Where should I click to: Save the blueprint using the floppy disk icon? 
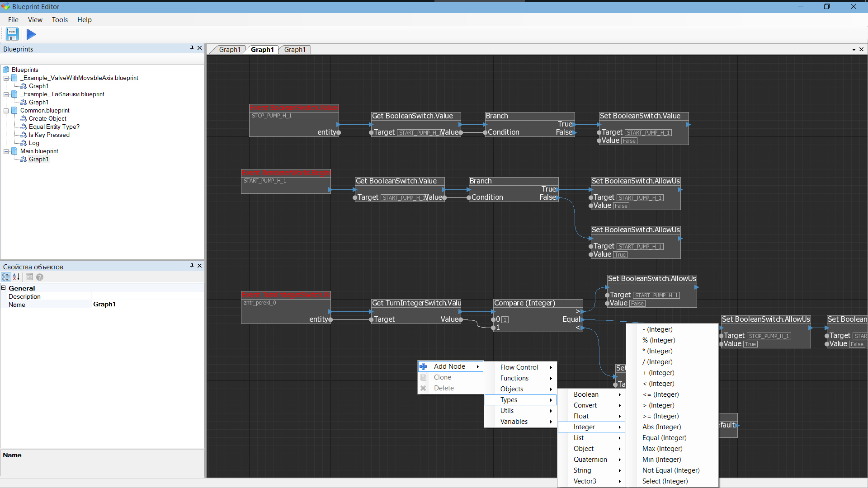(x=12, y=34)
